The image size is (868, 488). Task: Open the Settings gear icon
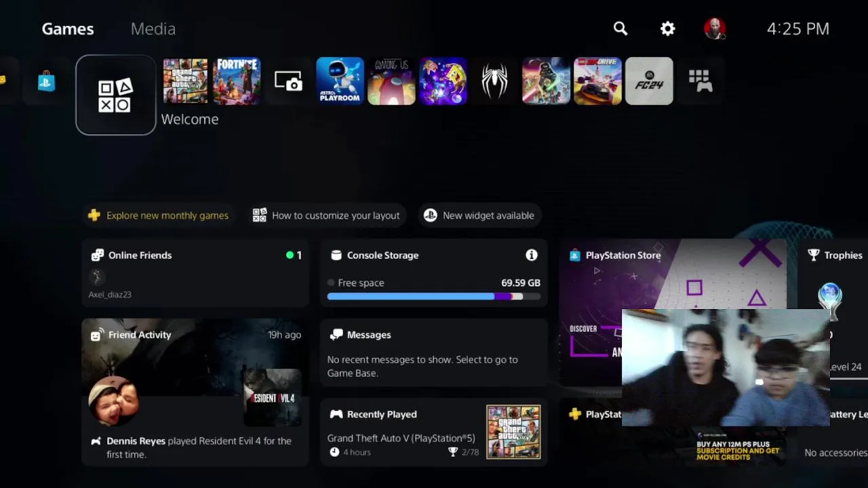(668, 28)
